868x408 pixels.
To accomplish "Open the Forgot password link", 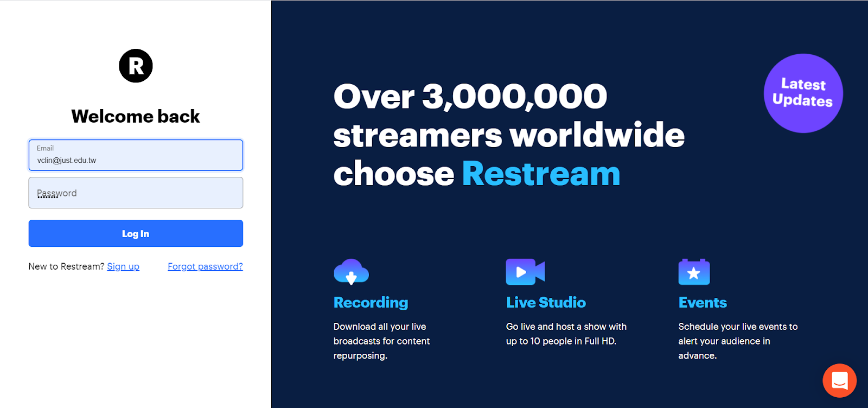I will click(x=205, y=266).
